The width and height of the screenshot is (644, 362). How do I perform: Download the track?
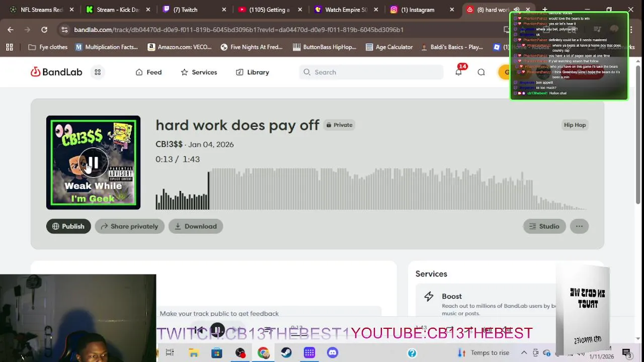click(196, 226)
